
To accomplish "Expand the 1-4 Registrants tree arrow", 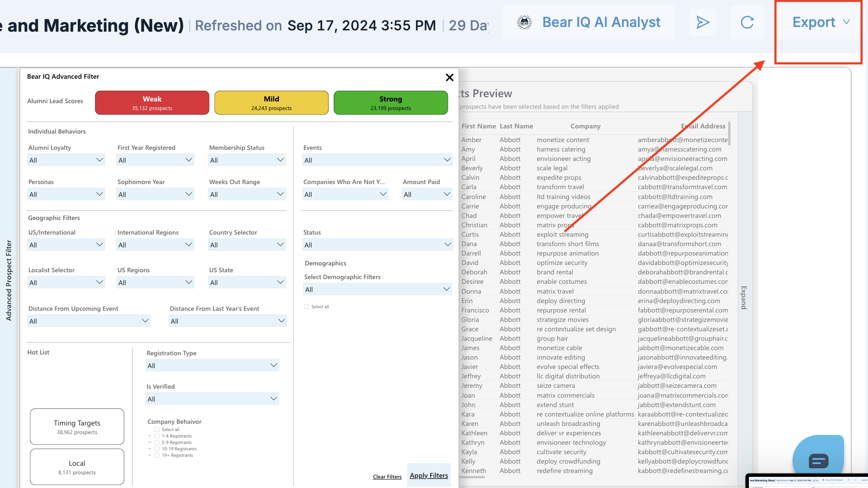I will point(150,436).
